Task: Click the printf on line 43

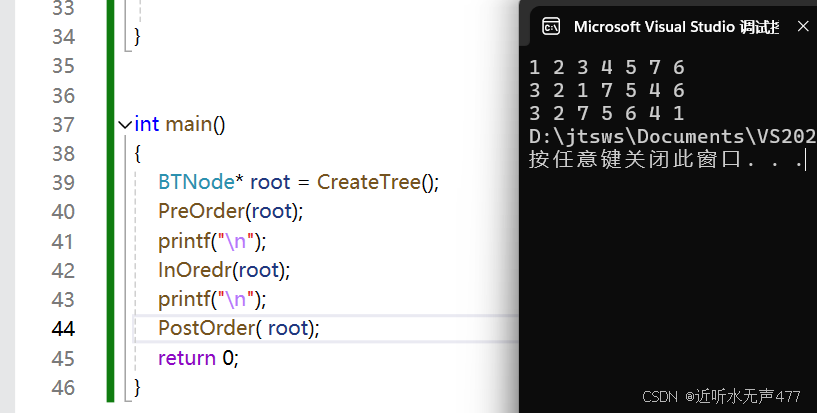Action: click(183, 299)
